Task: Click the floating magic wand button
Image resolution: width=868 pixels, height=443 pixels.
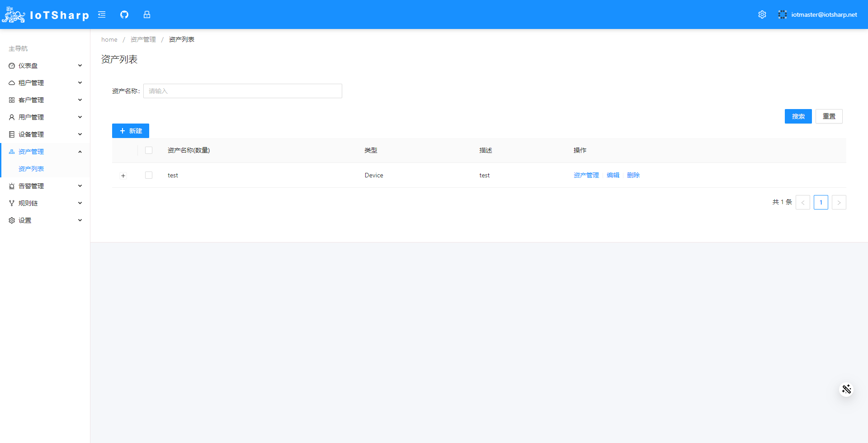Action: tap(846, 389)
